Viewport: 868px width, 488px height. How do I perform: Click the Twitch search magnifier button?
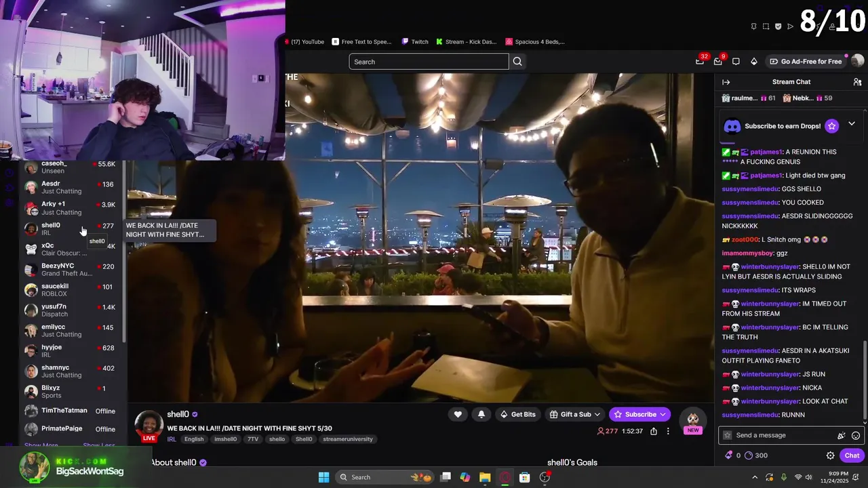(x=517, y=62)
